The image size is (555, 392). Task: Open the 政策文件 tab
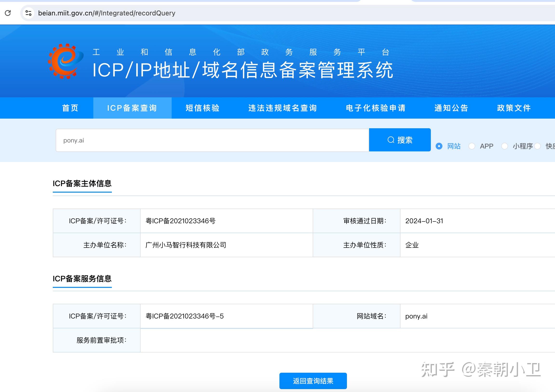tap(514, 108)
